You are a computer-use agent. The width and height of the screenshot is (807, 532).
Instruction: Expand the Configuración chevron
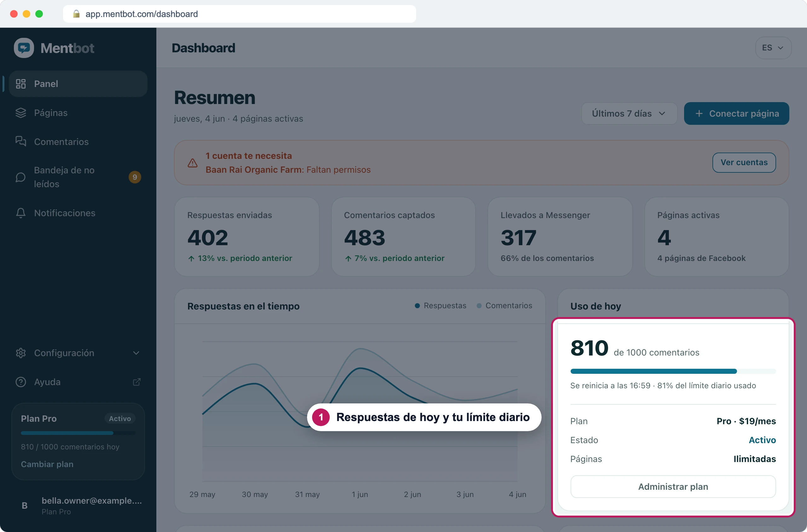(136, 353)
